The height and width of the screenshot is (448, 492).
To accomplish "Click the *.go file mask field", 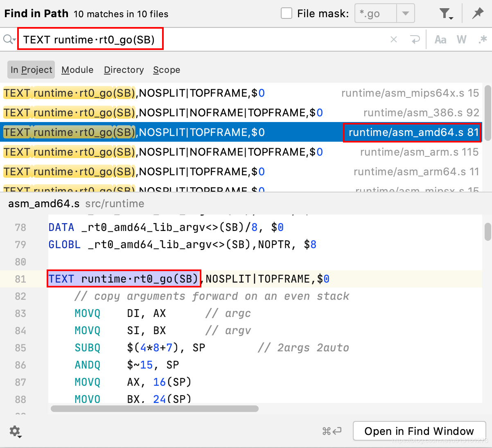I will pos(375,14).
